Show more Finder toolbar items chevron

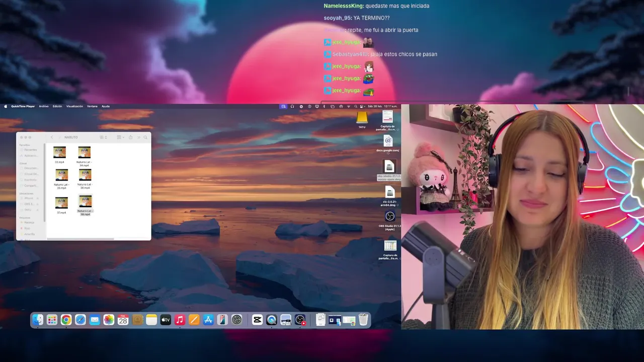click(x=139, y=137)
